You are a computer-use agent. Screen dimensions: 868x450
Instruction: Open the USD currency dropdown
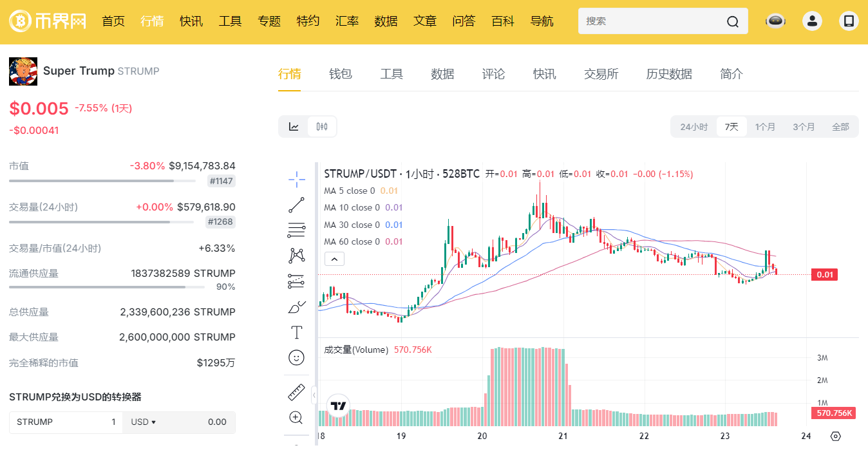(144, 422)
